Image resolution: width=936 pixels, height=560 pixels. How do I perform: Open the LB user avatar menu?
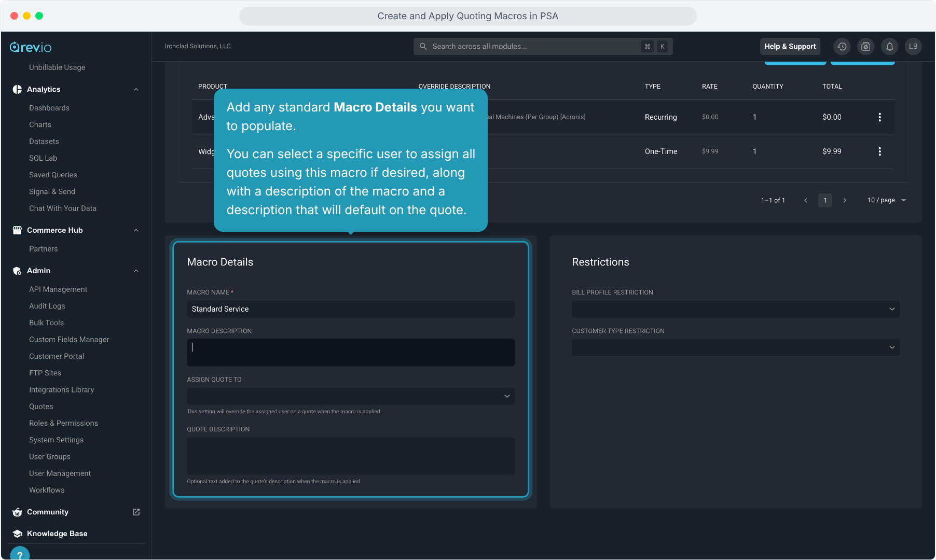(x=913, y=47)
